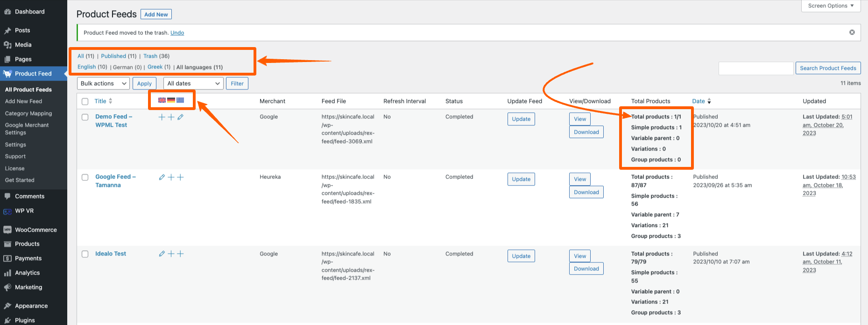Open the All dates filter dropdown
The image size is (868, 325).
pos(193,83)
